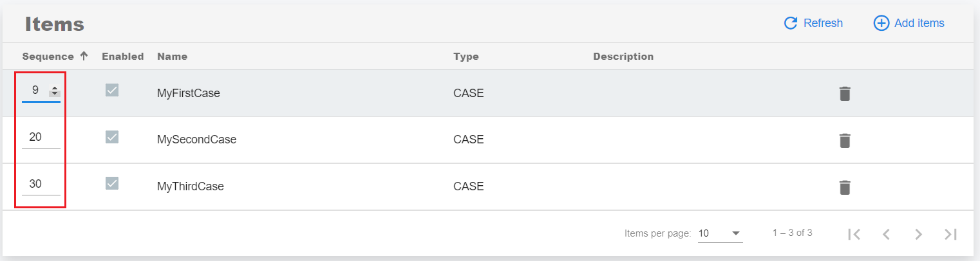
Task: Click the Type column header
Action: pyautogui.click(x=466, y=57)
